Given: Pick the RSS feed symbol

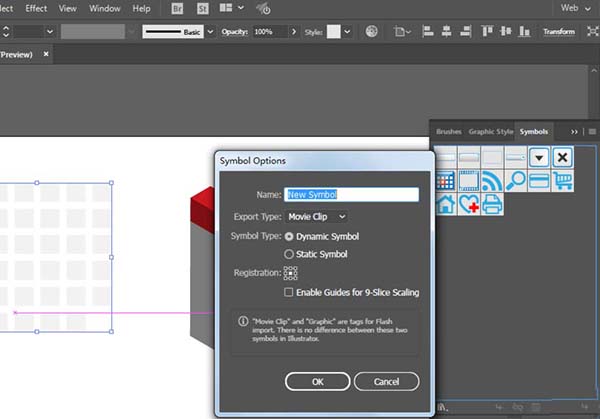Looking at the screenshot, I should (492, 181).
